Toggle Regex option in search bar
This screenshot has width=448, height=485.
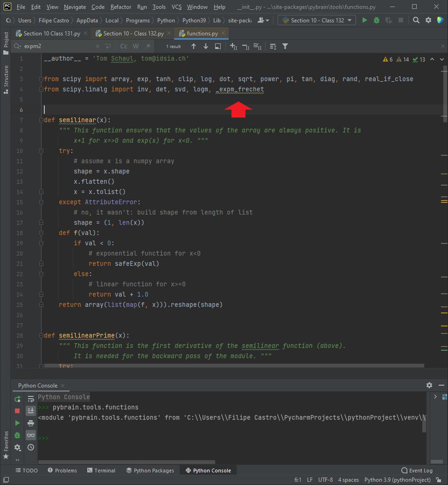[x=147, y=46]
